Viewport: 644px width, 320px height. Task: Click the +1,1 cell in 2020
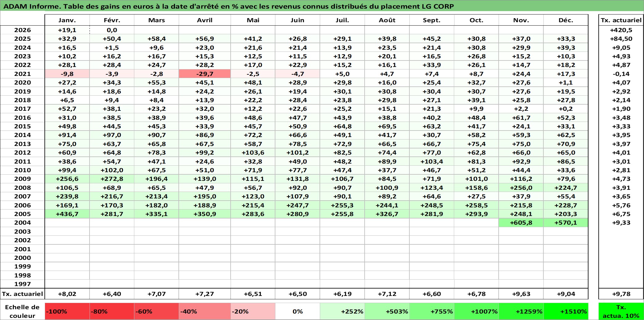tap(566, 82)
